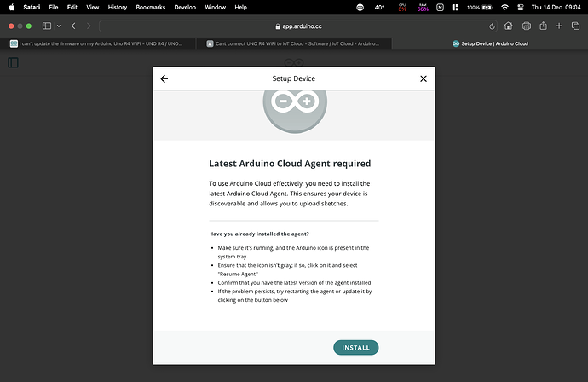
Task: Open the Bookmarks menu
Action: [150, 7]
